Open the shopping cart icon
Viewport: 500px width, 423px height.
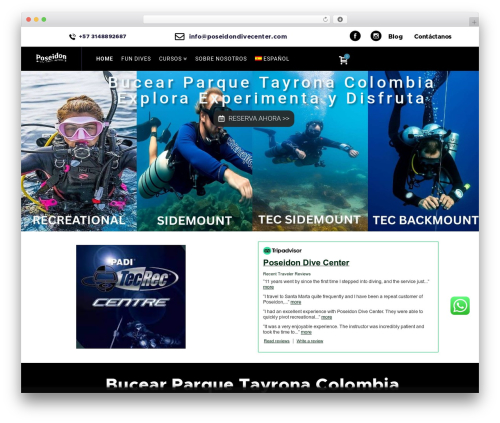[x=344, y=59]
